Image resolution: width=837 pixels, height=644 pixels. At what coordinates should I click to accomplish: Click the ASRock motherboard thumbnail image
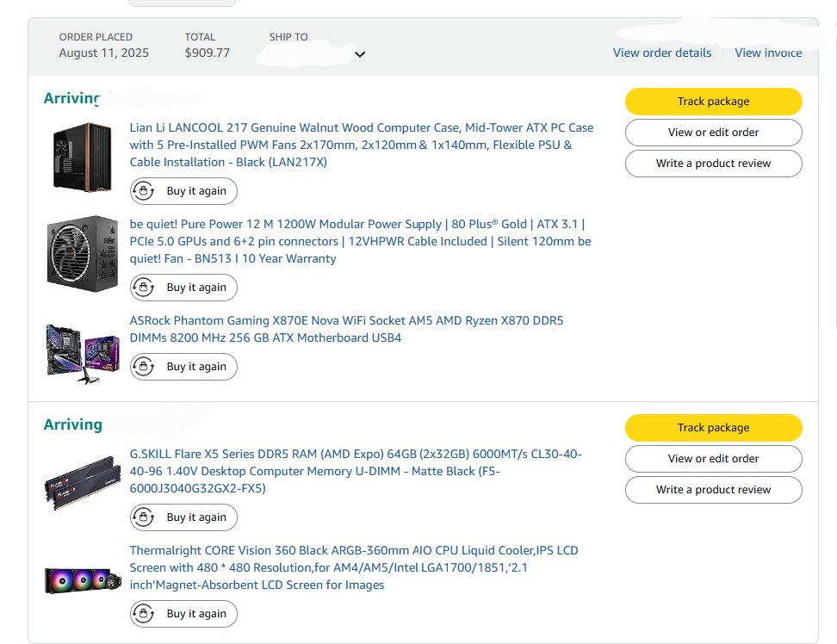pyautogui.click(x=82, y=353)
